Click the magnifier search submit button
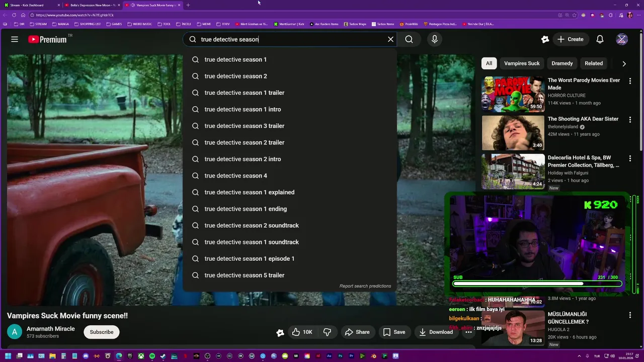Screen dimensions: 644x362 (409, 39)
